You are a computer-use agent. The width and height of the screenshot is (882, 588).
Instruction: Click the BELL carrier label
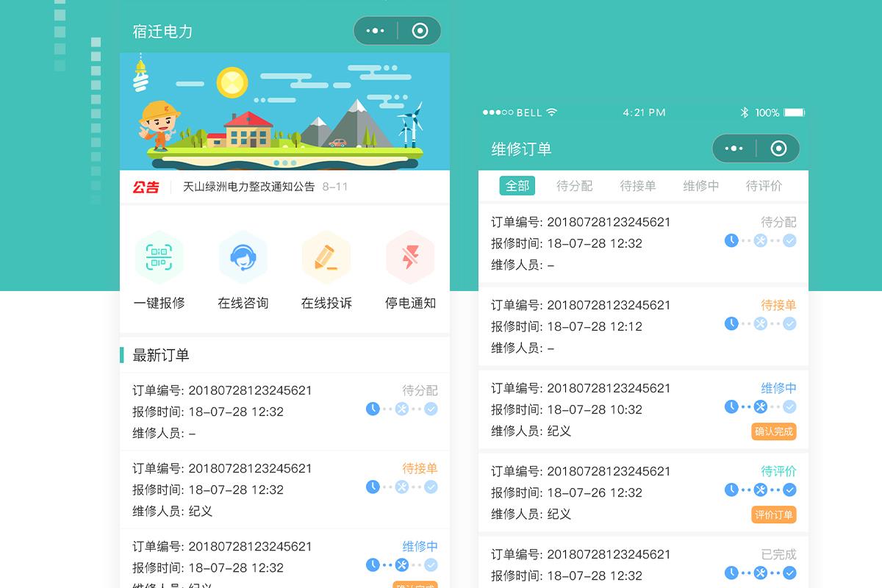click(529, 112)
